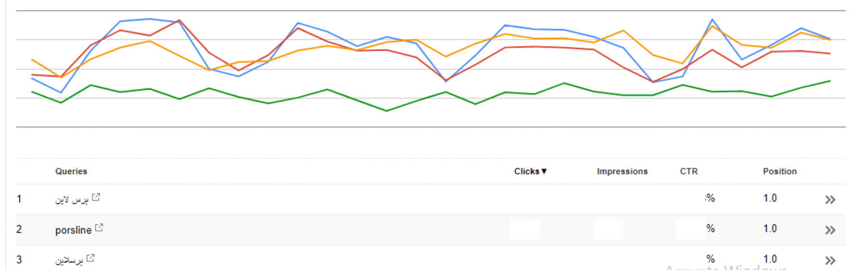868x272 pixels.
Task: Sort table by Impressions column
Action: [x=622, y=172]
